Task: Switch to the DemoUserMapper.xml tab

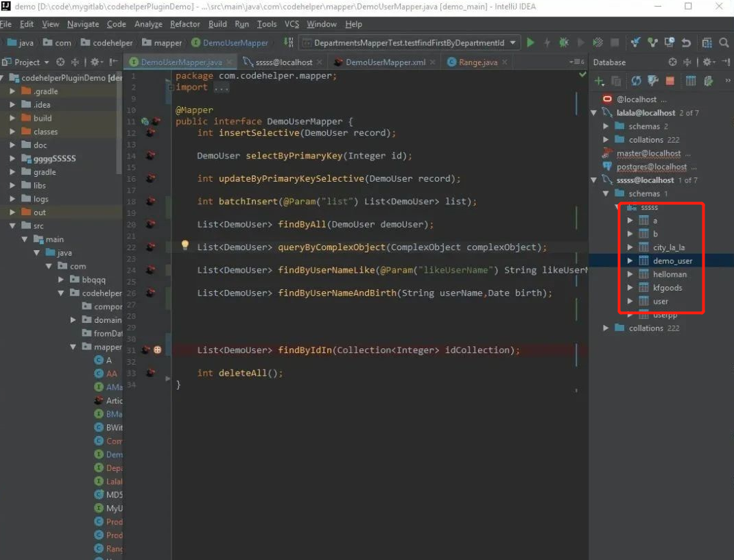Action: click(385, 62)
